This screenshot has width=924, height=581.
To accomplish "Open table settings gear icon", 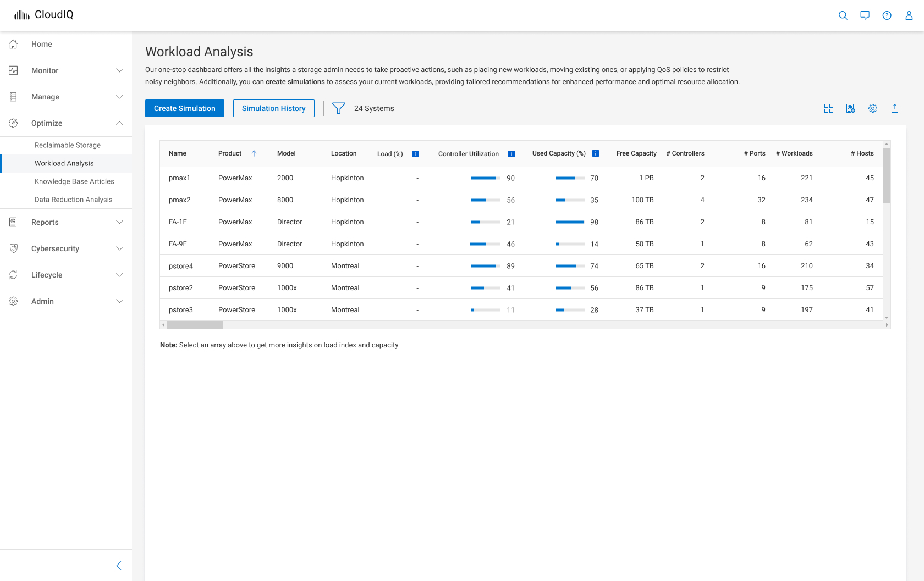I will pos(873,108).
